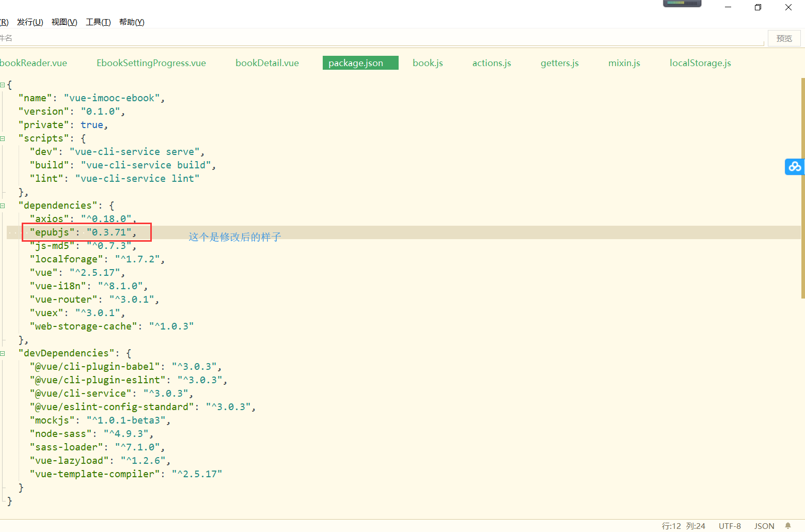Switch to the book.js tab
Viewport: 805px width, 532px height.
pyautogui.click(x=428, y=63)
